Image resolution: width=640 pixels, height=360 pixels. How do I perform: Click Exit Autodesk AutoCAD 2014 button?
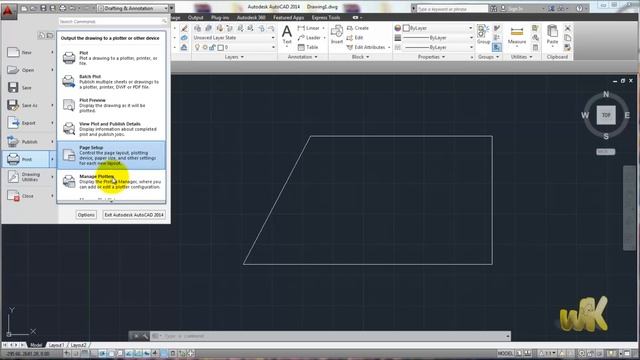pyautogui.click(x=134, y=215)
